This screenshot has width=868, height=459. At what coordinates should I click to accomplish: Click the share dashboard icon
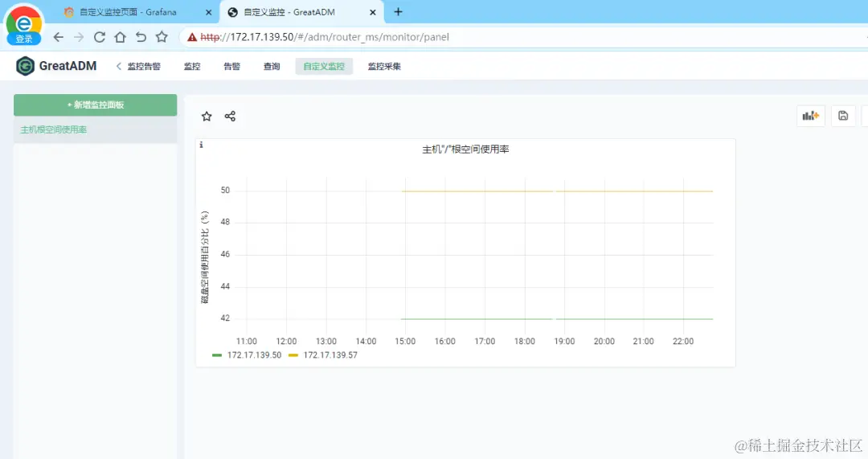[231, 117]
